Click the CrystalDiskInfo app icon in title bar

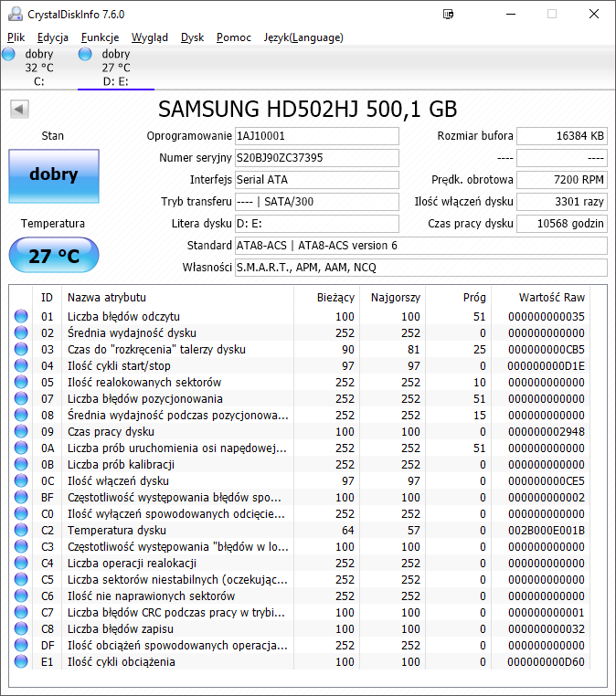point(16,15)
